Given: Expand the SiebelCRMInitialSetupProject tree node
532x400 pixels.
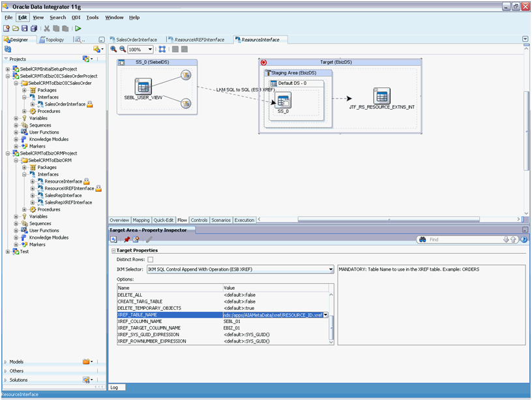Looking at the screenshot, I should click(x=8, y=69).
